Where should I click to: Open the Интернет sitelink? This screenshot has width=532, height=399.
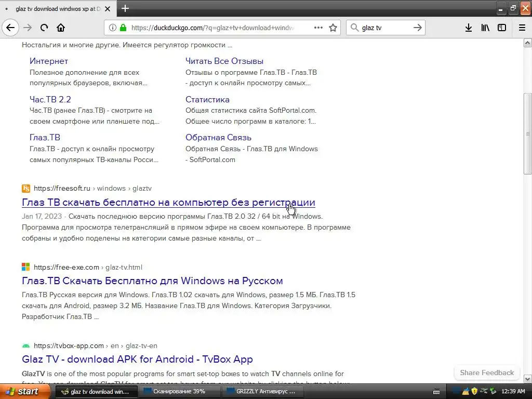pyautogui.click(x=49, y=61)
